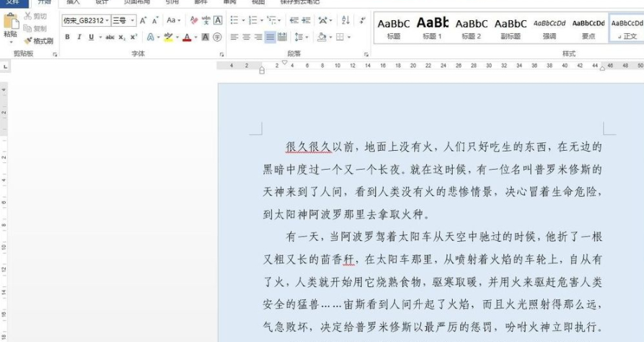Sort text with A-Z sort icon
Screen dimensions: 644x342
pos(345,20)
